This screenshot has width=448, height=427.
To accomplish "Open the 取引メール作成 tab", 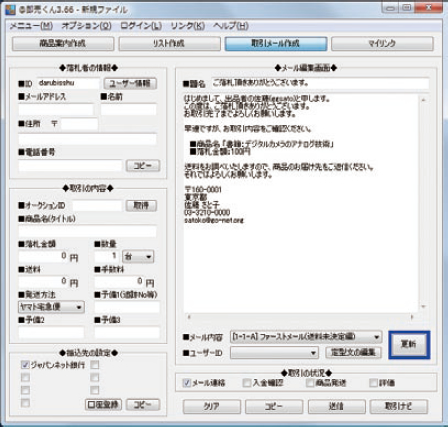I will 276,44.
